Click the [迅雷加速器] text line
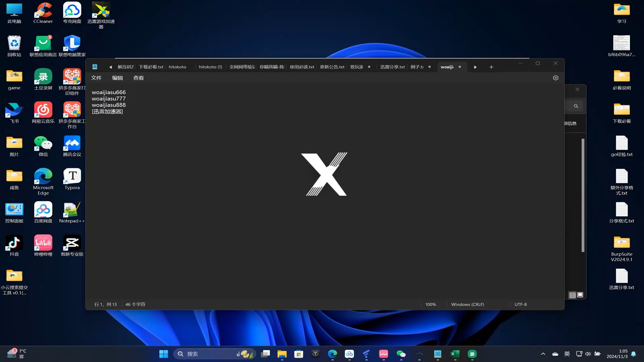This screenshot has width=644, height=362. click(x=107, y=112)
